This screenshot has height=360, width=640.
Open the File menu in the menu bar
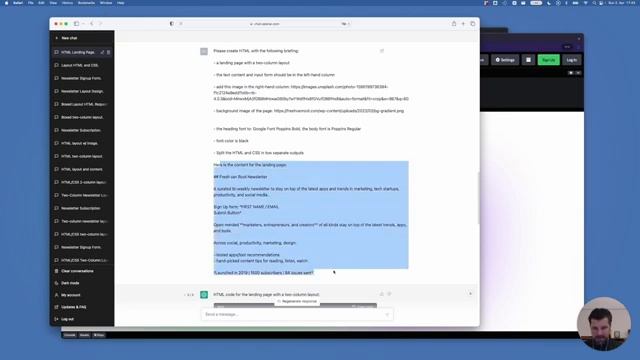pos(31,3)
